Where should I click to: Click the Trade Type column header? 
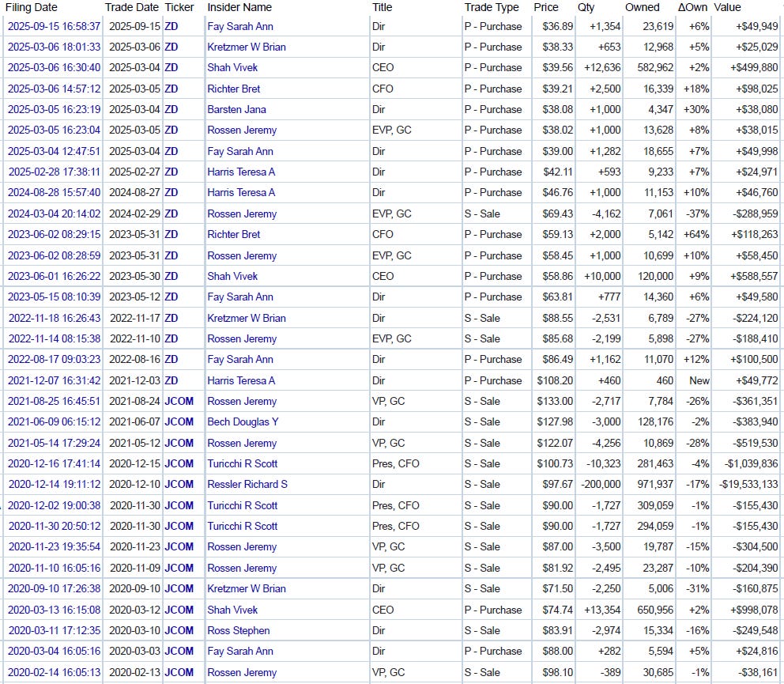(x=492, y=7)
